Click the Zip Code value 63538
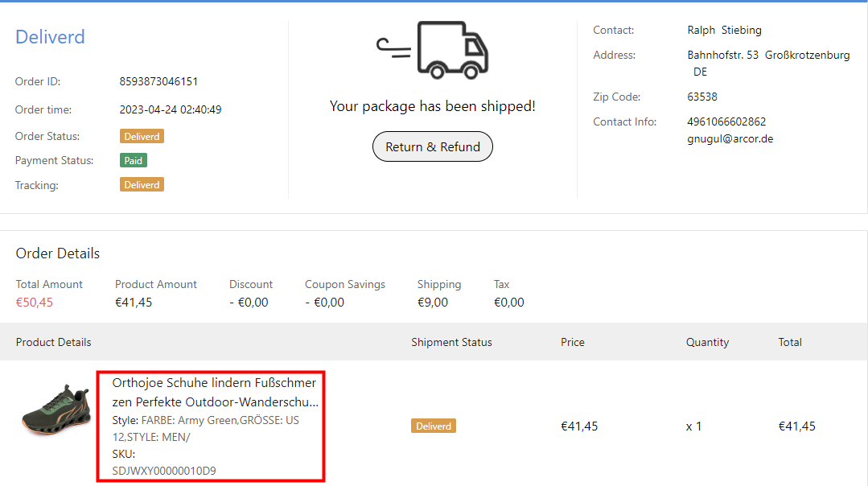This screenshot has height=486, width=868. click(x=702, y=97)
